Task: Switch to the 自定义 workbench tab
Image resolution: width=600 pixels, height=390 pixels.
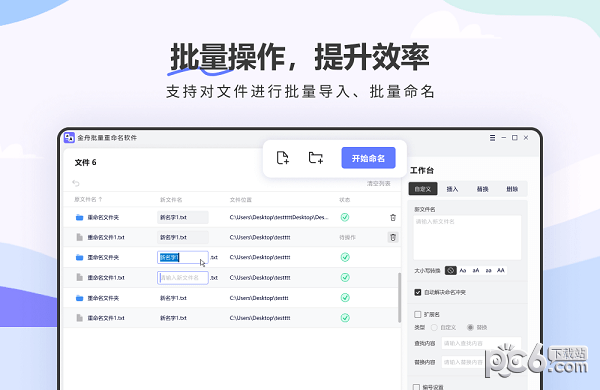Action: [423, 189]
